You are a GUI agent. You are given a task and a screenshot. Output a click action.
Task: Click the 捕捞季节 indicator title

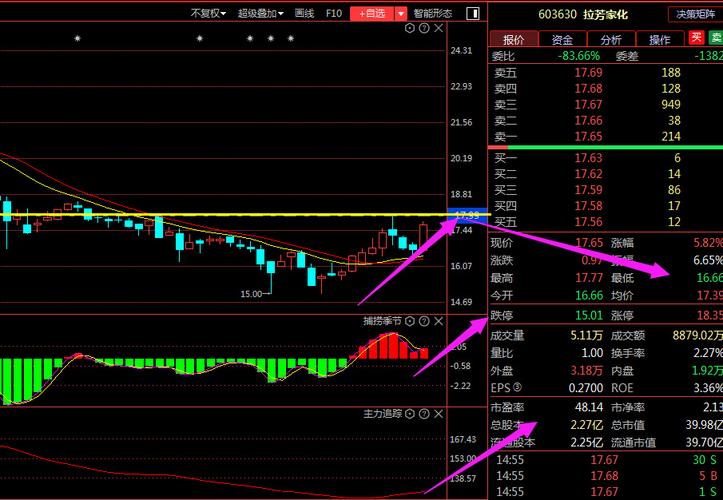click(x=382, y=321)
